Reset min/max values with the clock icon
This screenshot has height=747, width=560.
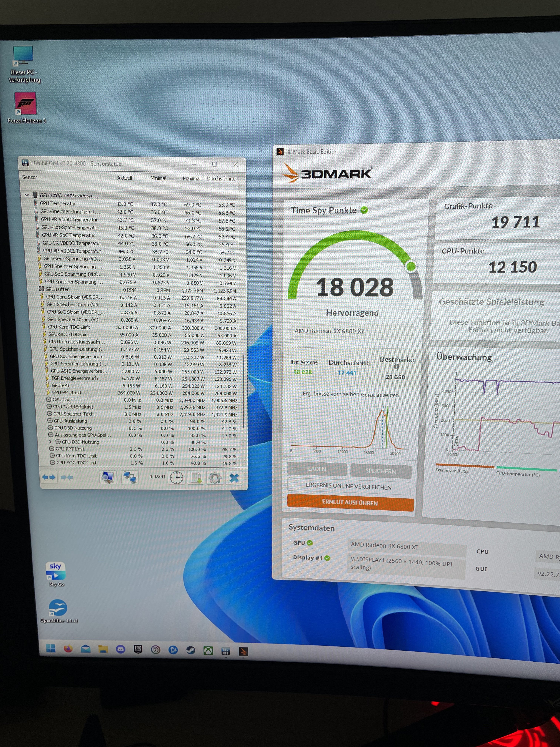(176, 477)
